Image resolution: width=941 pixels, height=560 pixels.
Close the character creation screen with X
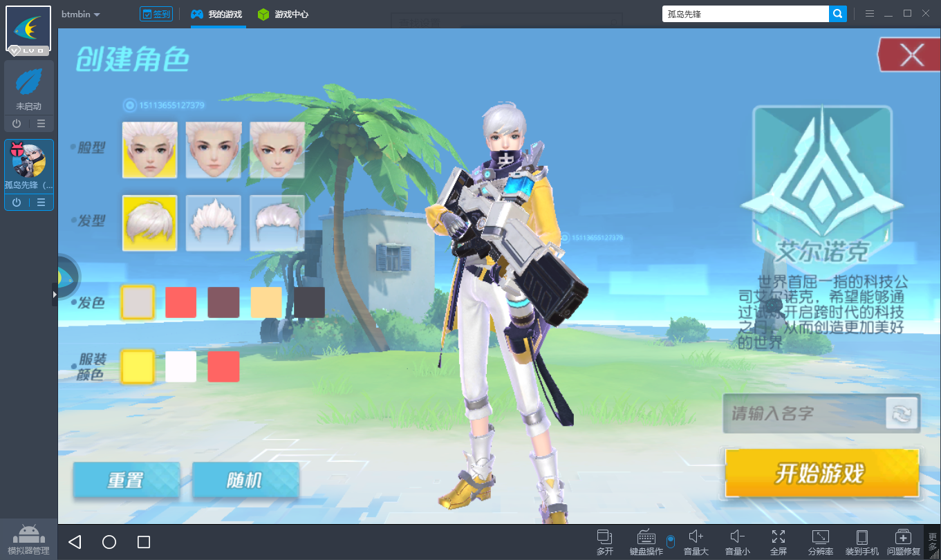point(910,55)
